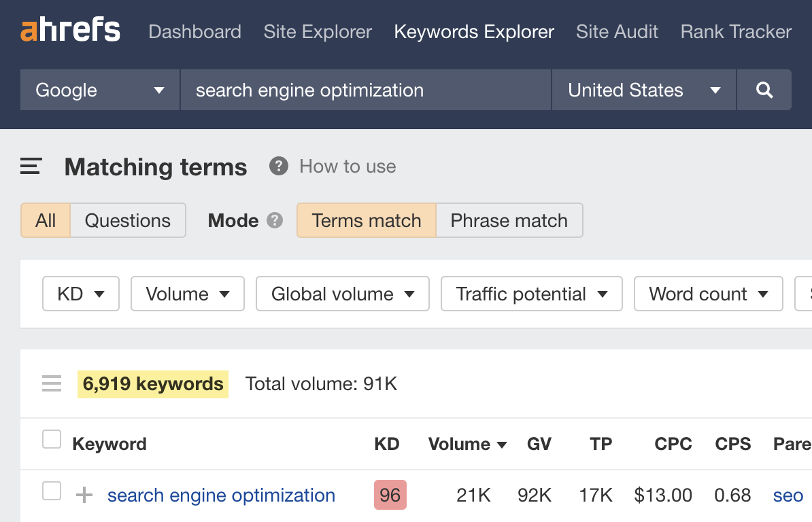Click the How to use help icon
Viewport: 812px width, 522px height.
tap(278, 167)
